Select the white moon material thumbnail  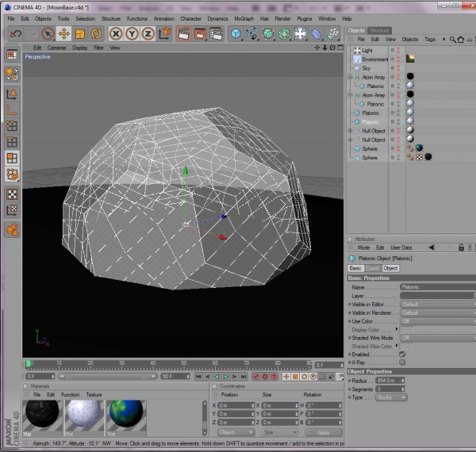tap(84, 418)
